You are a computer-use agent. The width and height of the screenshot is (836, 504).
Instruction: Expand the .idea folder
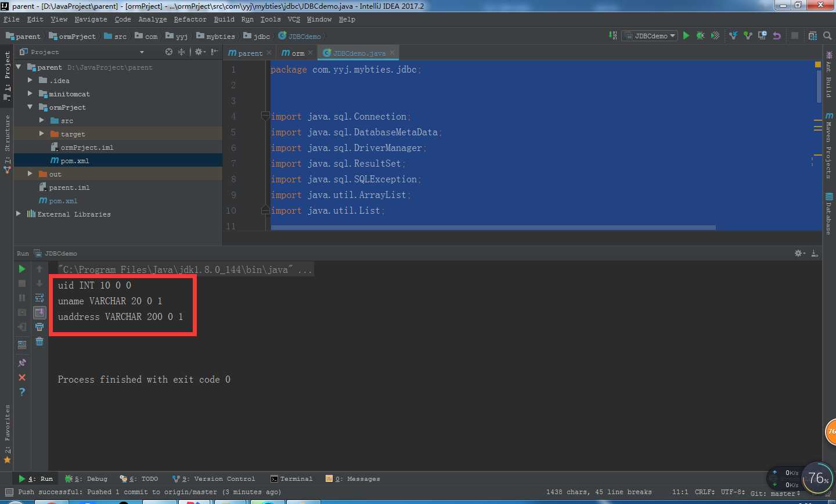pos(30,81)
